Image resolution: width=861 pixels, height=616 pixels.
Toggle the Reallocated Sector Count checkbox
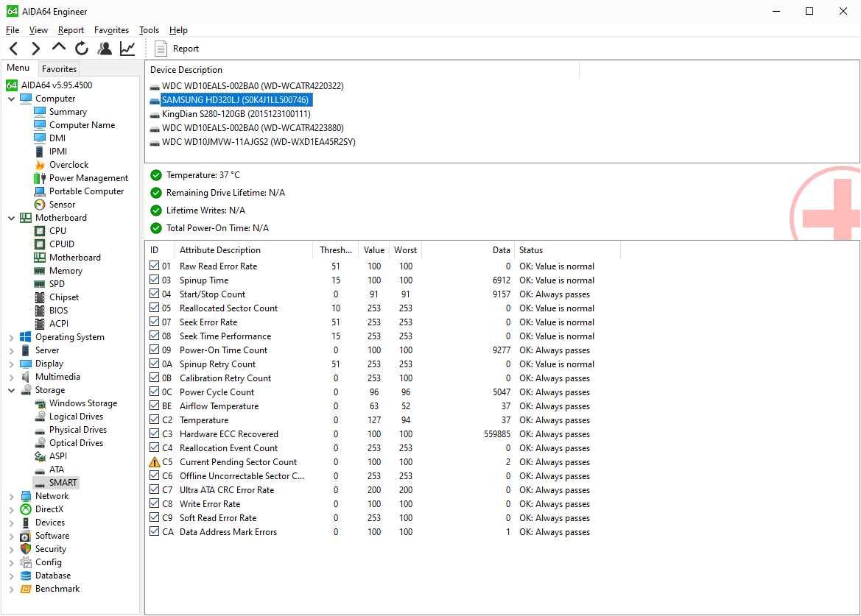click(154, 308)
